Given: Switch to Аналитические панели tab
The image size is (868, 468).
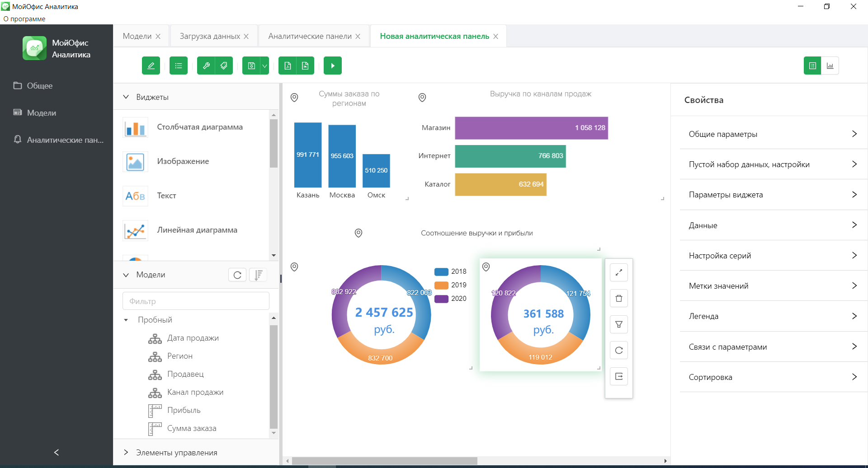Looking at the screenshot, I should pos(310,36).
